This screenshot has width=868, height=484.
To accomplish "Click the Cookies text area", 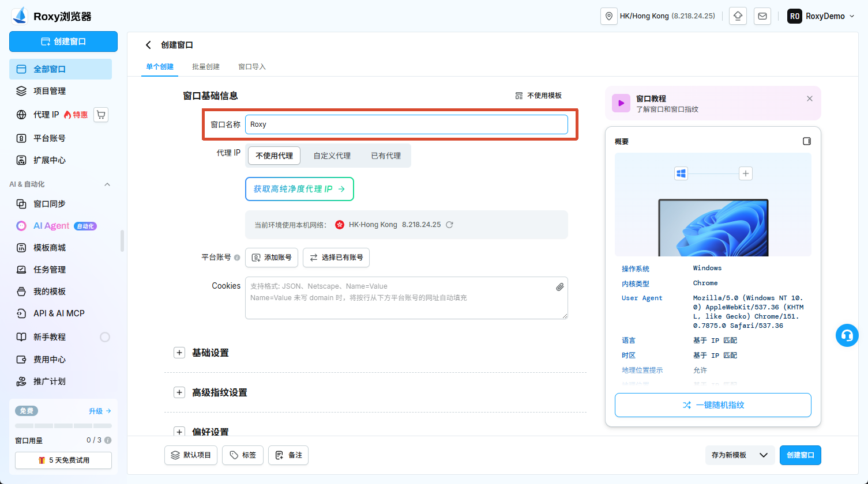I will [407, 298].
